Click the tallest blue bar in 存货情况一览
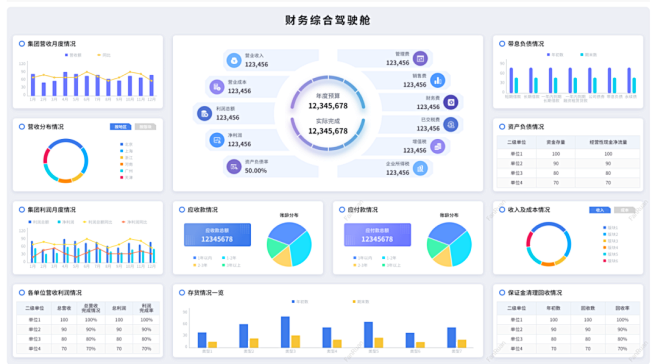 (x=285, y=332)
